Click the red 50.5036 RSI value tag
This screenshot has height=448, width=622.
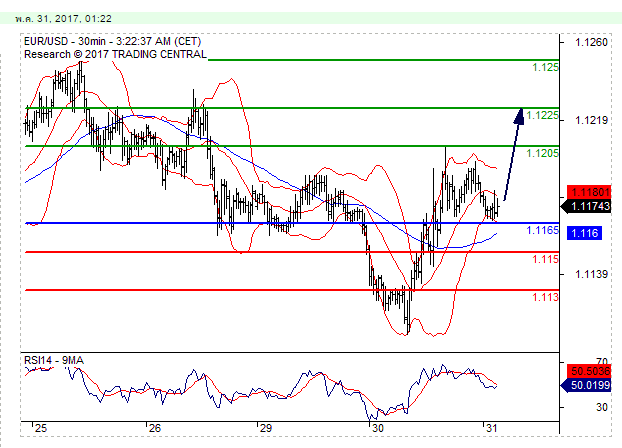coord(584,371)
